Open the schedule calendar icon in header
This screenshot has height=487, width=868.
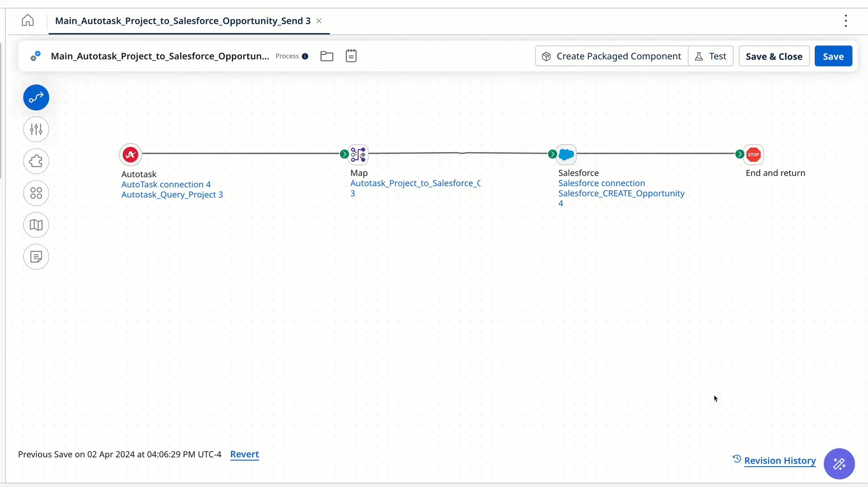351,56
